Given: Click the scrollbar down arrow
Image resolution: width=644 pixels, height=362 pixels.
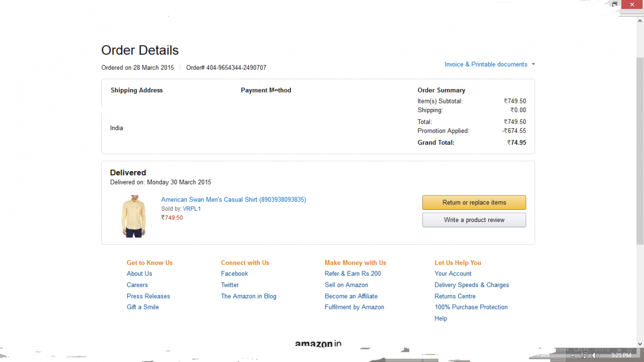Looking at the screenshot, I should pos(640,343).
